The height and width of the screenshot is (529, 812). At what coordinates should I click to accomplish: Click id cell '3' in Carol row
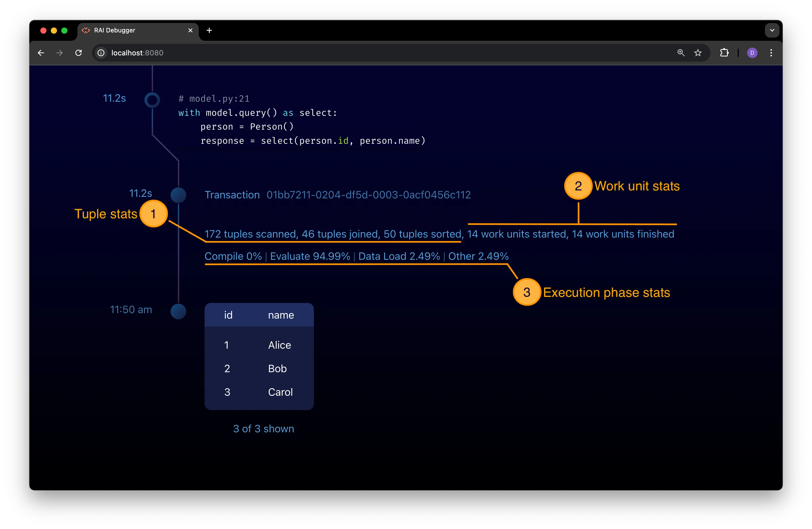click(227, 392)
